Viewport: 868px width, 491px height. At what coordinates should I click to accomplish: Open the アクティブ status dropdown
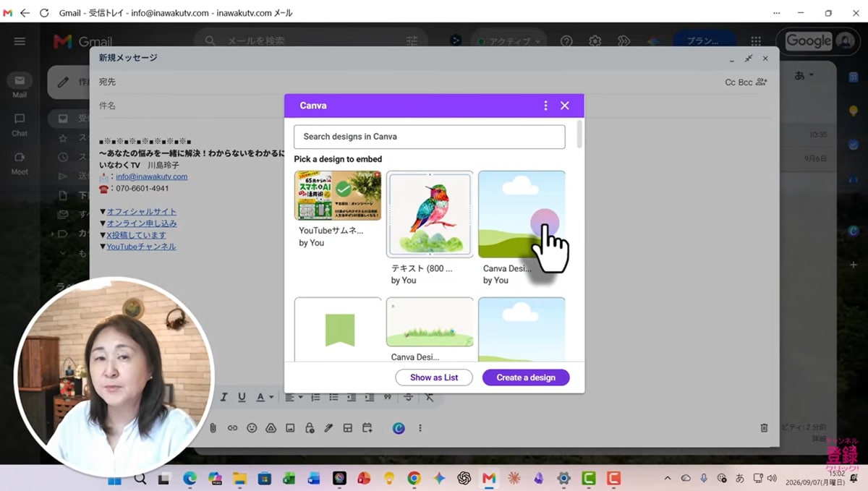click(509, 41)
